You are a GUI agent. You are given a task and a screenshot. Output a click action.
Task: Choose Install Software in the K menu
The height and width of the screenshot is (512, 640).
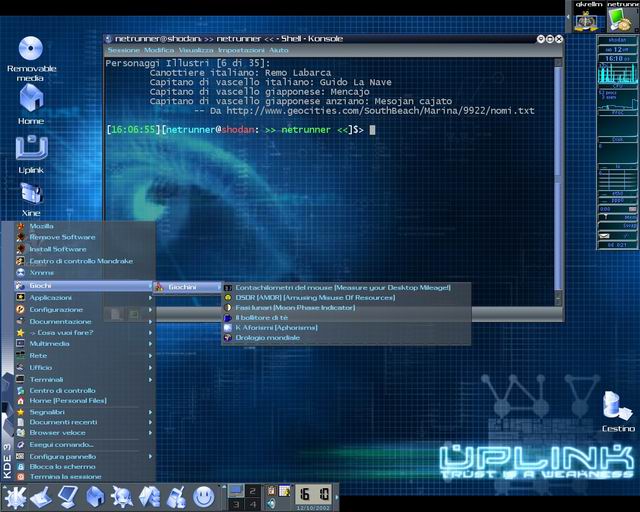pos(84,249)
